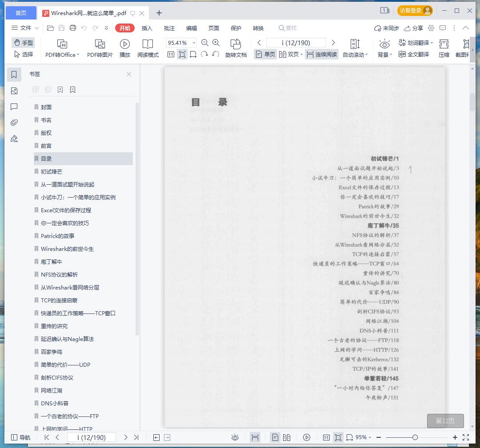The height and width of the screenshot is (448, 480).
Task: Open the folder icon in toolbar
Action: 51,28
